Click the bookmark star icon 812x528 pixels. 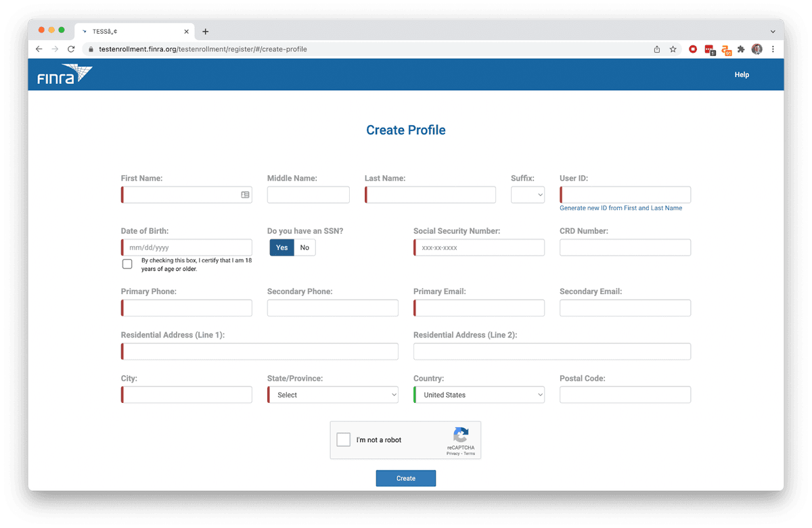click(673, 49)
